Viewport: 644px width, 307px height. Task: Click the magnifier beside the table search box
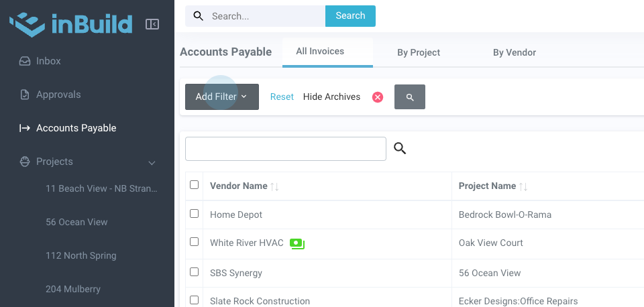[x=400, y=149]
